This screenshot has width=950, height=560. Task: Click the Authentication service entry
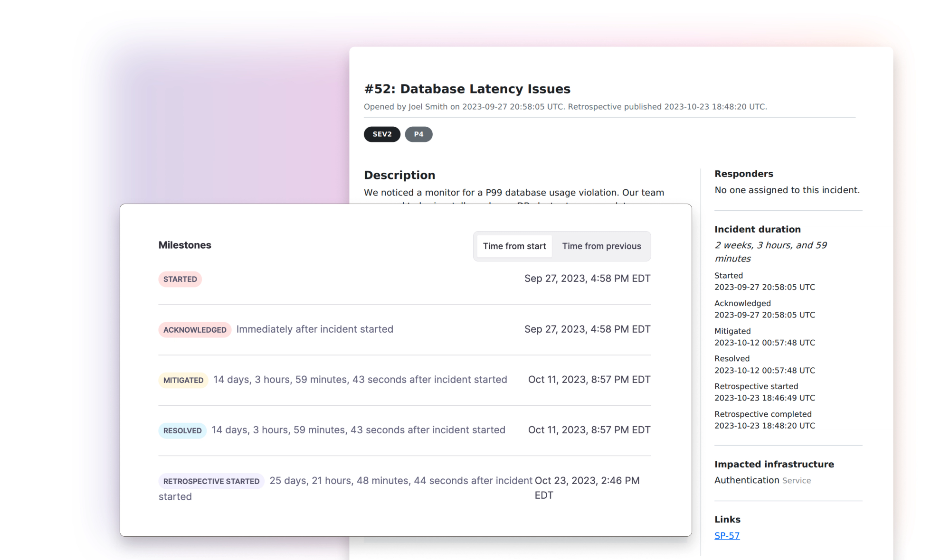tap(747, 480)
